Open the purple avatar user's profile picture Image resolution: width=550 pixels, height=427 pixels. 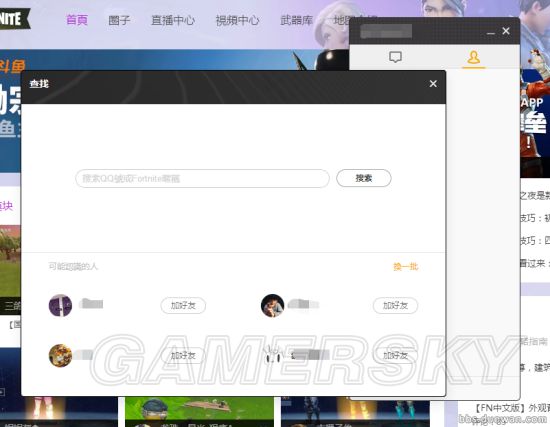pyautogui.click(x=60, y=305)
